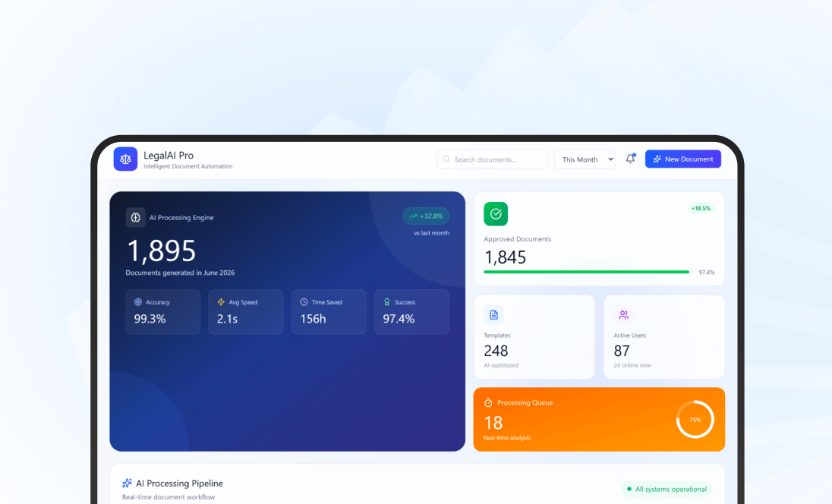Toggle the 24 online now presence indicator
This screenshot has height=504, width=832.
pos(632,365)
